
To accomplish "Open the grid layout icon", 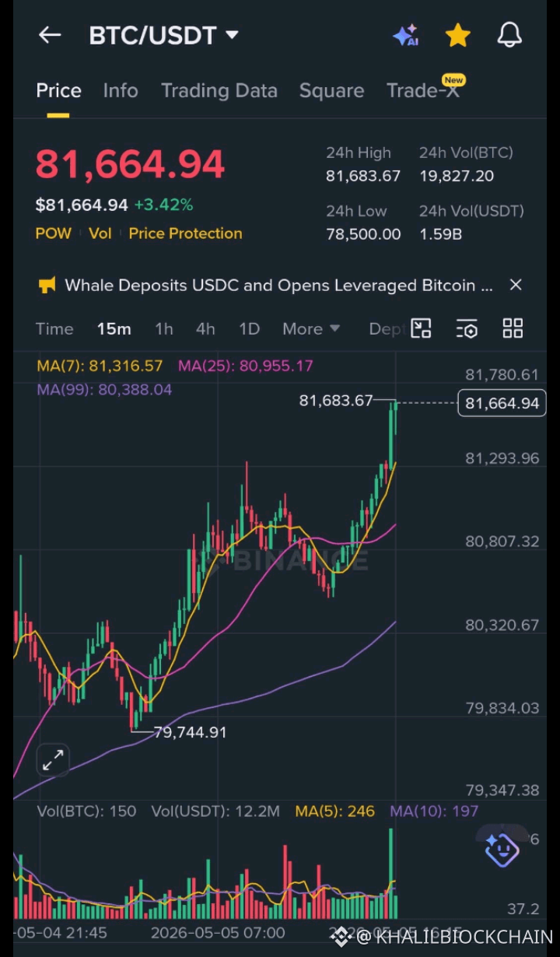I will pyautogui.click(x=513, y=328).
